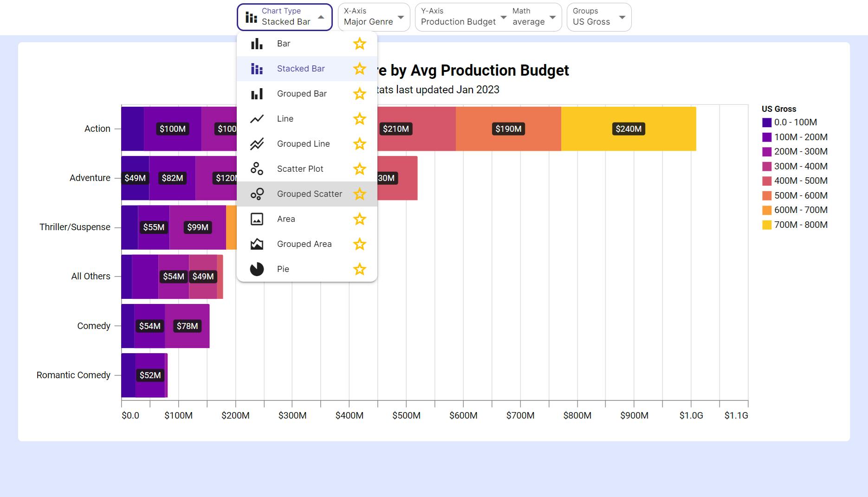Image resolution: width=868 pixels, height=497 pixels.
Task: Select Grouped Scatter menu item
Action: coord(307,194)
